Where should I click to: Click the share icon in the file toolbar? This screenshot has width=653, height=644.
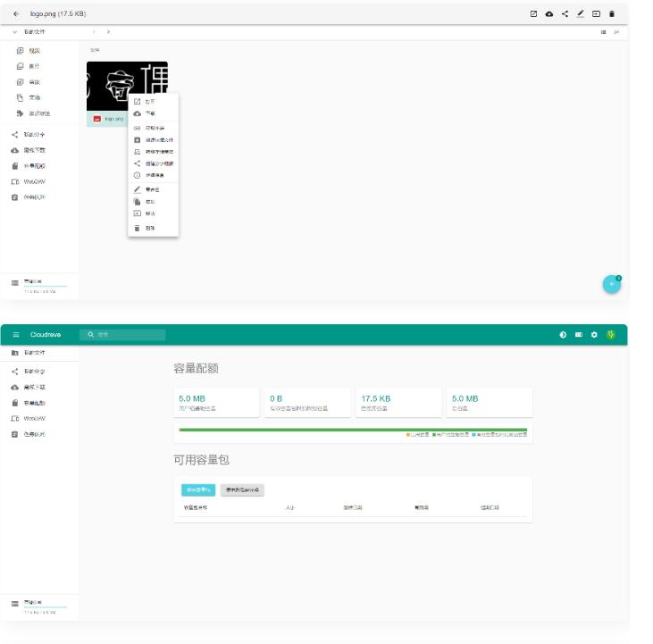tap(565, 13)
